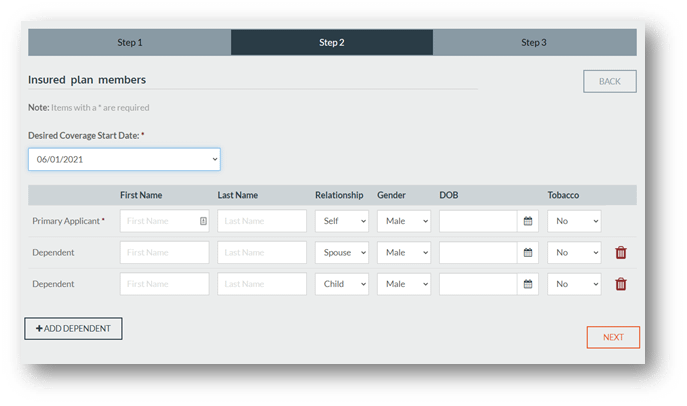The image size is (687, 406).
Task: Delete the Spouse dependent row
Action: coord(621,253)
